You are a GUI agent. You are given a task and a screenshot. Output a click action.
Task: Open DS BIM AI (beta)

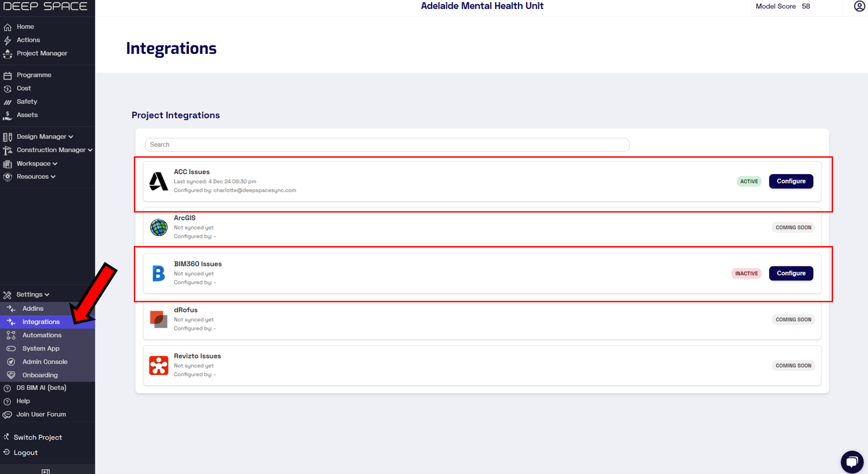[41, 388]
